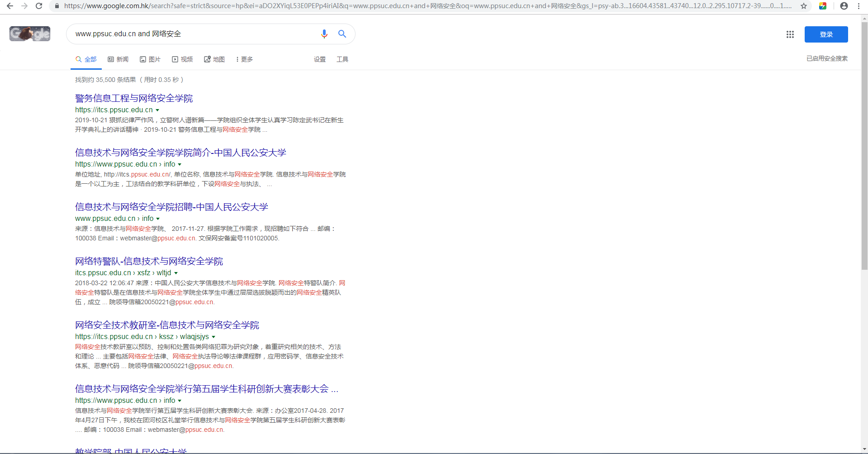
Task: Open result 网络安全技术教研室-信息技术与网络安全学院
Action: pos(167,325)
